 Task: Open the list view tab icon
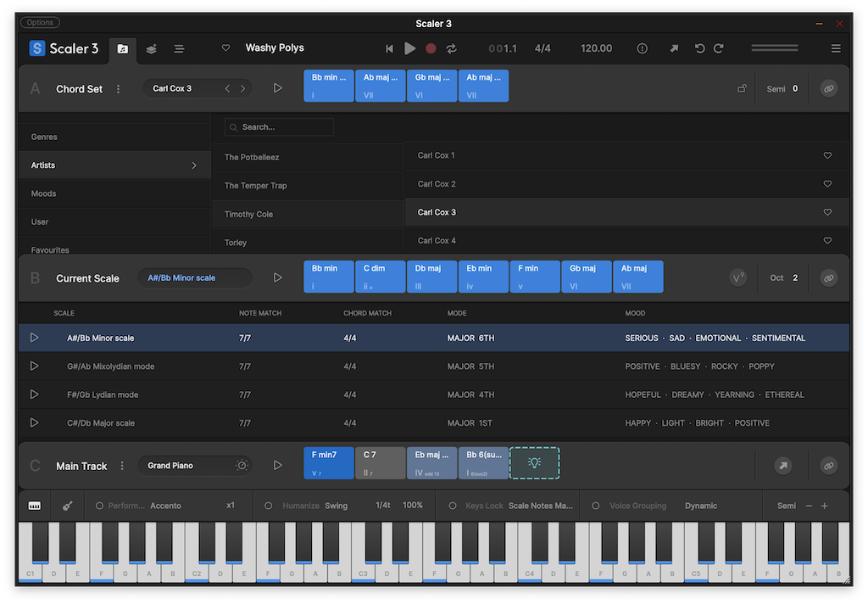pos(180,48)
